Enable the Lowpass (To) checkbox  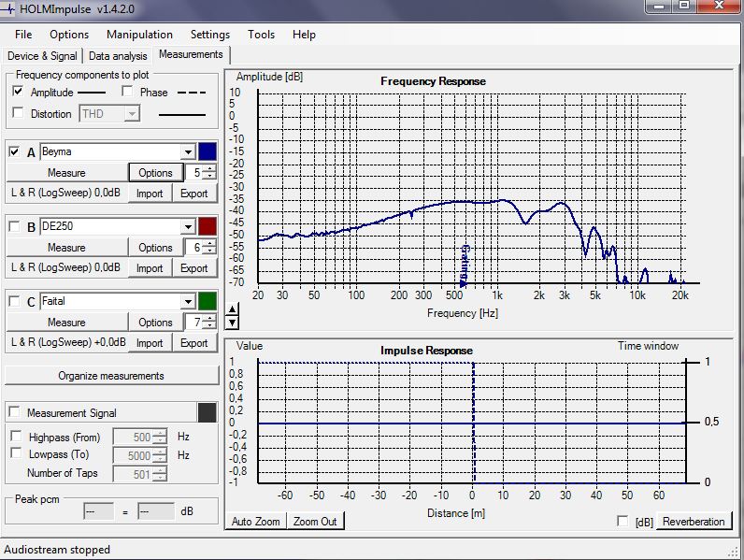click(x=16, y=453)
